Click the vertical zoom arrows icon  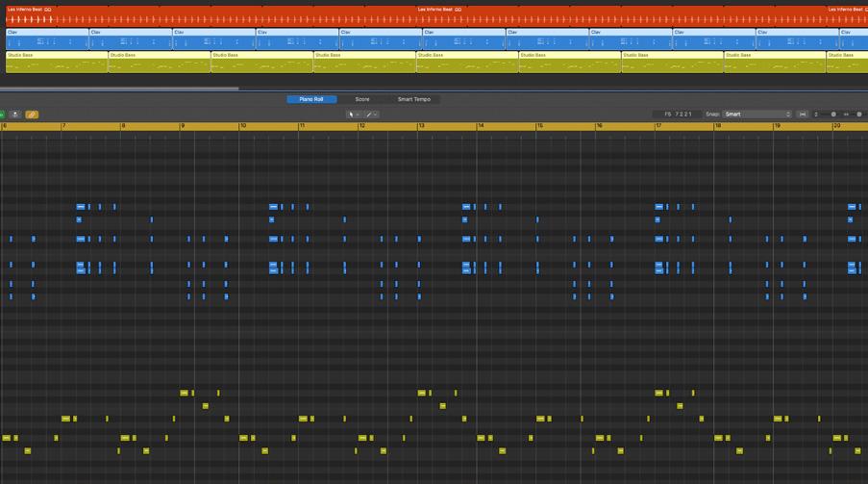[x=815, y=115]
